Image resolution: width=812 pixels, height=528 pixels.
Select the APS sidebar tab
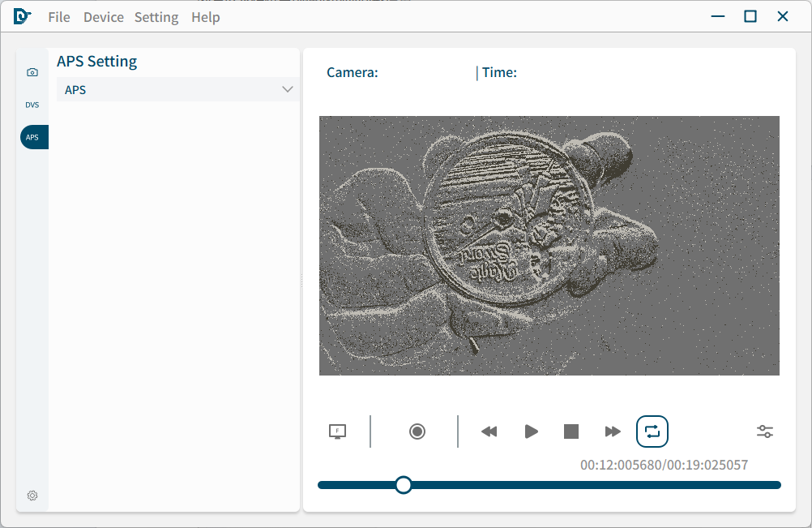(x=33, y=137)
